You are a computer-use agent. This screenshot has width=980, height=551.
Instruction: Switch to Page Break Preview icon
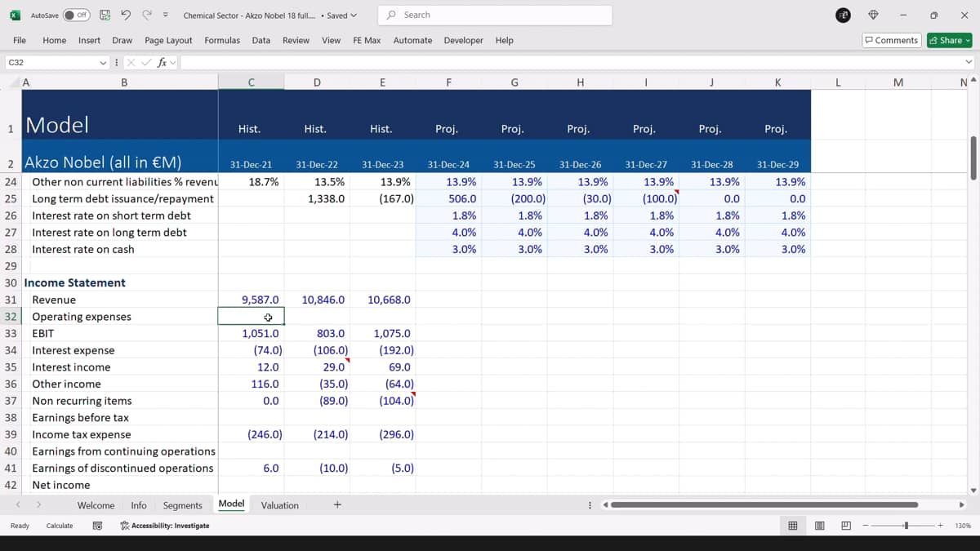[x=846, y=526]
